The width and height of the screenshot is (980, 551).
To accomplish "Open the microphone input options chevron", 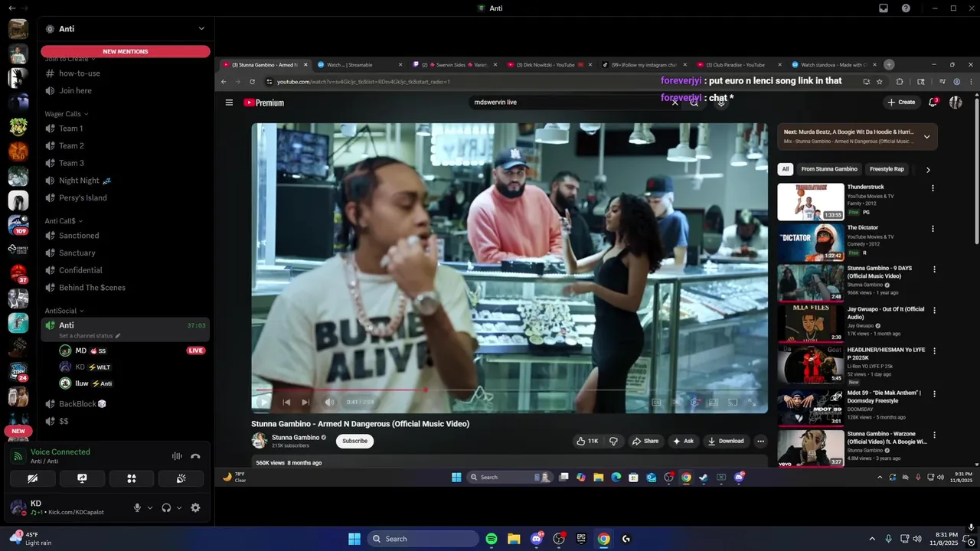I will 149,507.
